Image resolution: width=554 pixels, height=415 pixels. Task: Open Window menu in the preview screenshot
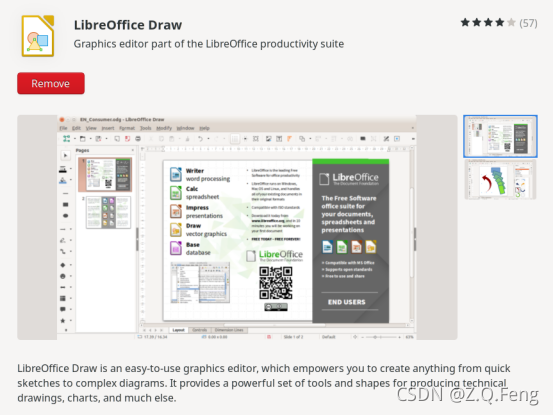click(185, 128)
